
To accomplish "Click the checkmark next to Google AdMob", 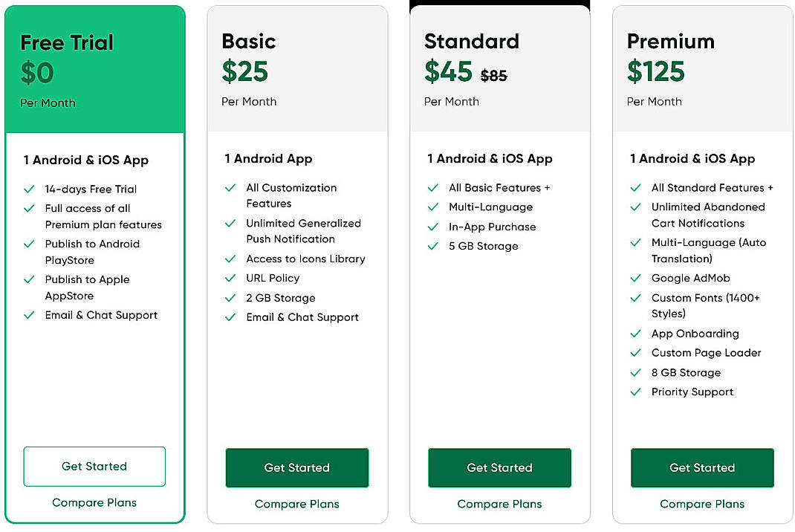I will 637,279.
